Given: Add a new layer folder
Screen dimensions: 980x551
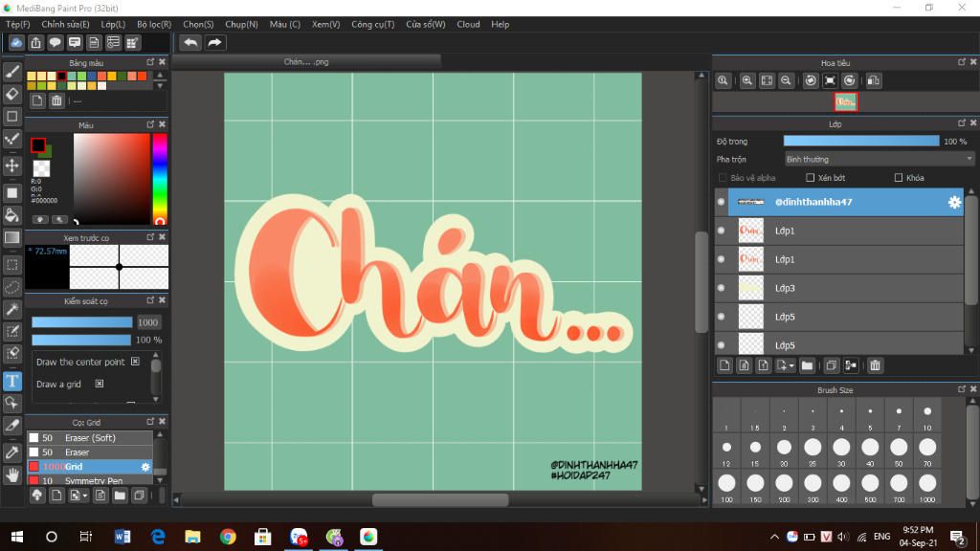Looking at the screenshot, I should click(x=807, y=365).
